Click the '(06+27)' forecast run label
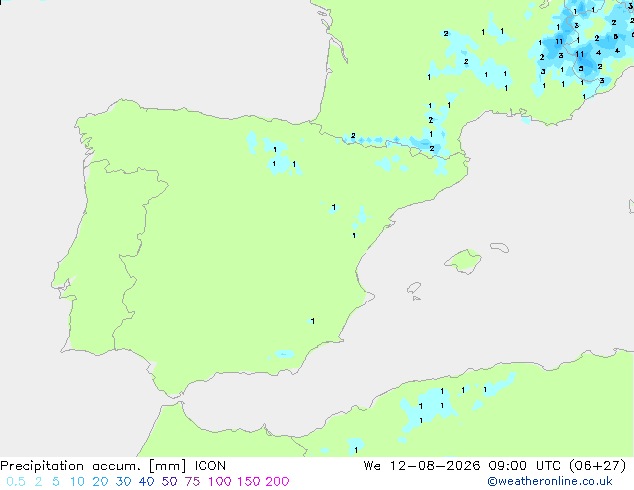Screen dimensions: 634x490 click(598, 466)
